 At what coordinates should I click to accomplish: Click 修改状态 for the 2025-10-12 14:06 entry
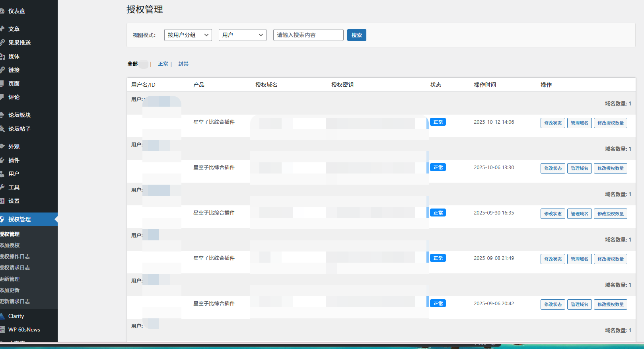coord(553,123)
